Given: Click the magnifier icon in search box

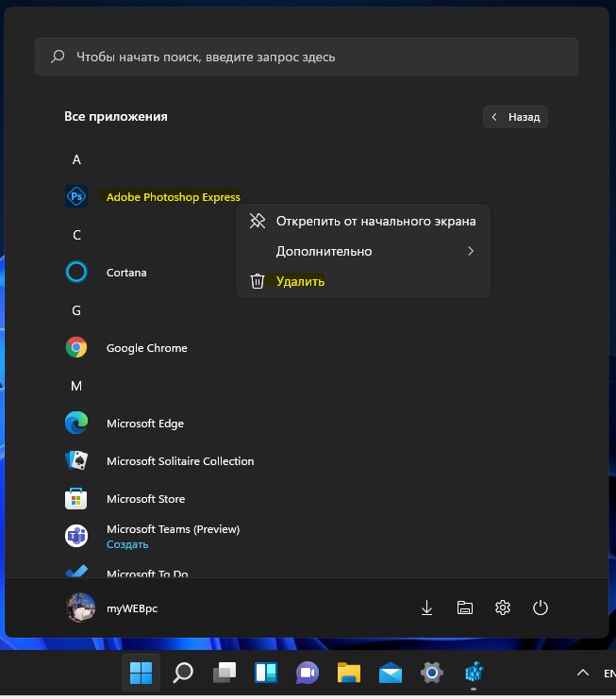Looking at the screenshot, I should [x=58, y=57].
